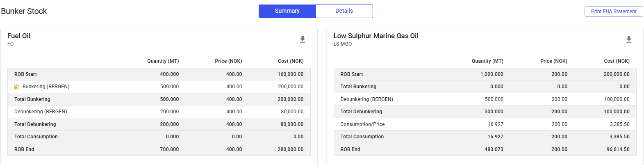Viewport: 644px width, 165px height.
Task: Click the LS MGO ROB End row
Action: tap(350, 149)
